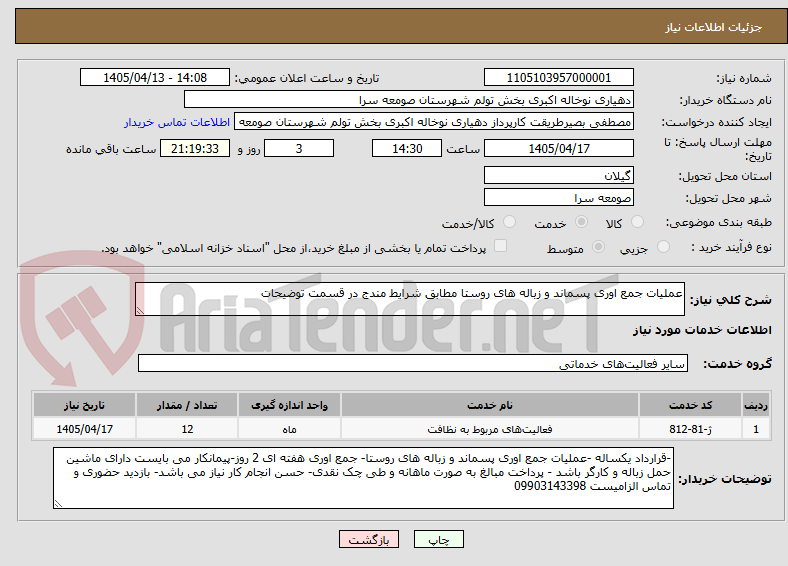788x566 pixels.
Task: Click the توضیحات خریدار textarea
Action: pyautogui.click(x=363, y=478)
